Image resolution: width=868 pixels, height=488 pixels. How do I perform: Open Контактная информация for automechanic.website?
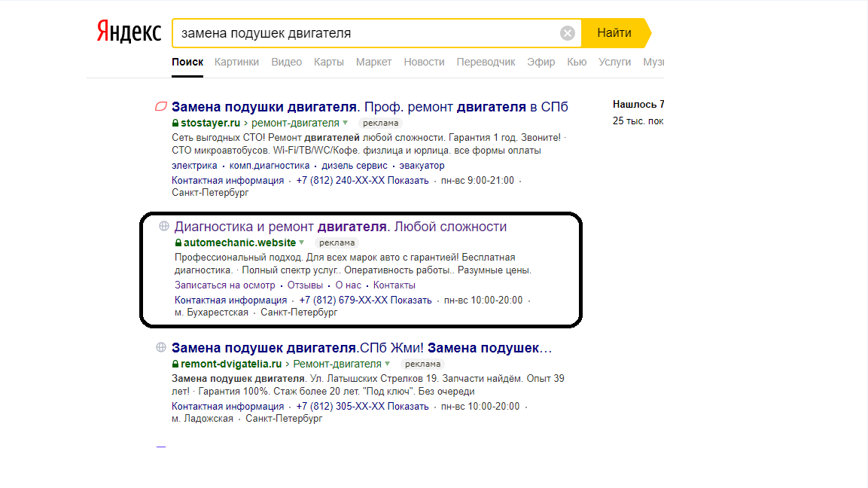(231, 300)
